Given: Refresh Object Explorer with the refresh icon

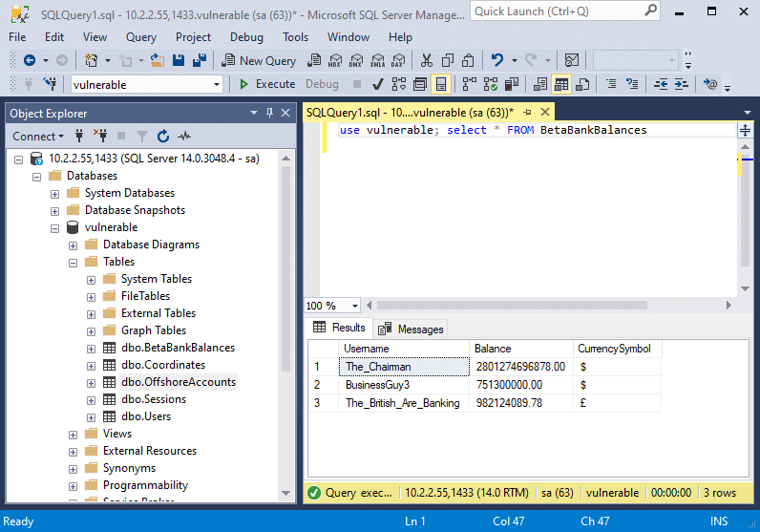Looking at the screenshot, I should coord(163,137).
